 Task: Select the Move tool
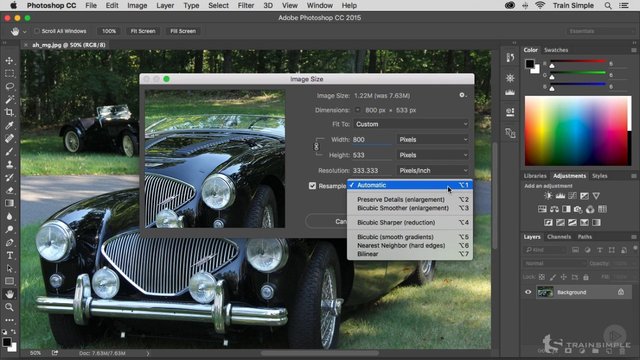coord(9,61)
